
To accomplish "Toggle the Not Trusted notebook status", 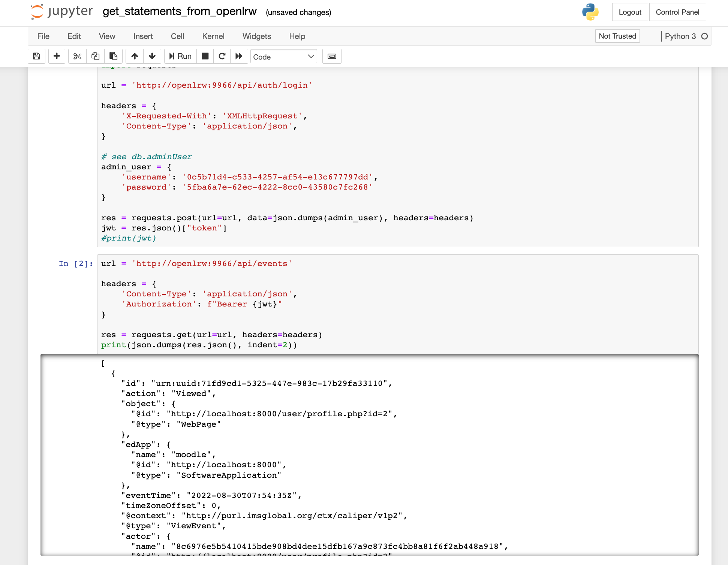I will pyautogui.click(x=617, y=36).
